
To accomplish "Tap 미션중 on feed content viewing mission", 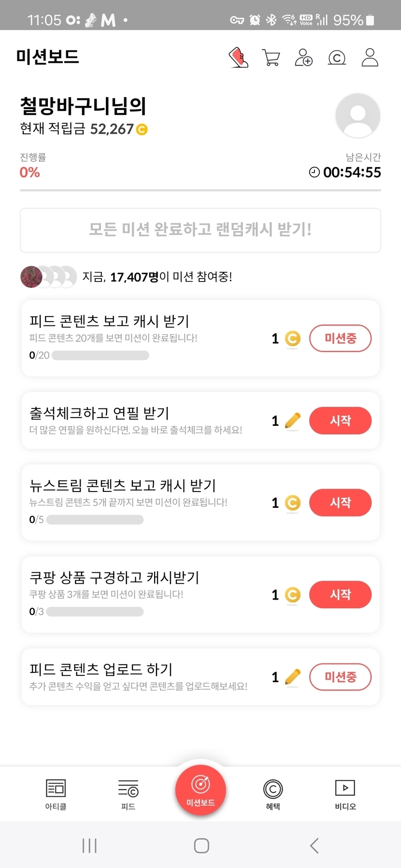I will 340,338.
